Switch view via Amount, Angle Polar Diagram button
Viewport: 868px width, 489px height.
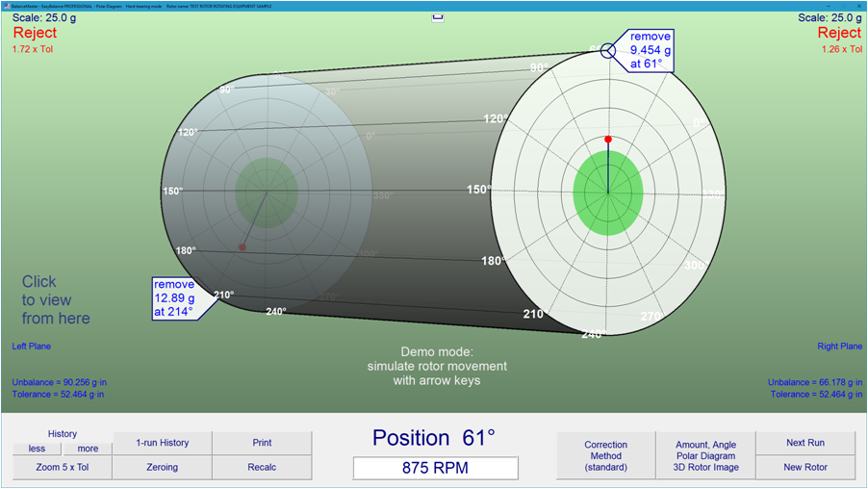705,455
